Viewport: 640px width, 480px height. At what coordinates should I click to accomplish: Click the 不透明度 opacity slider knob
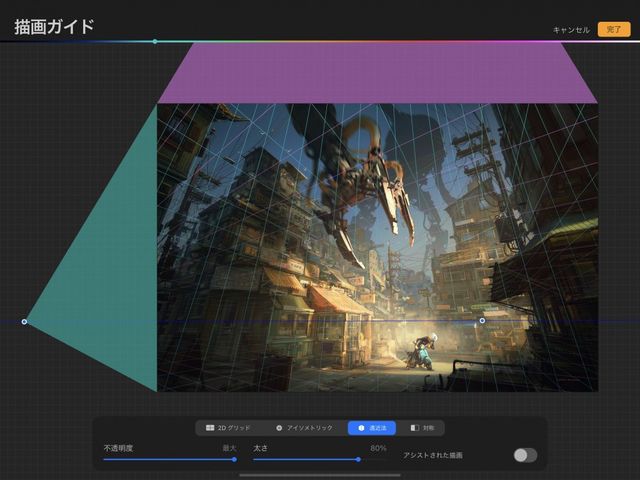pyautogui.click(x=234, y=459)
